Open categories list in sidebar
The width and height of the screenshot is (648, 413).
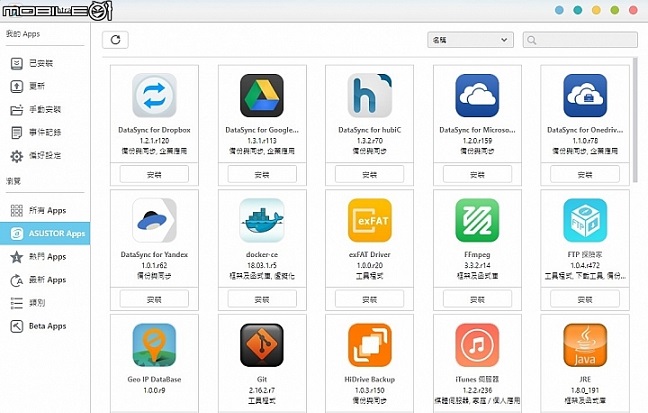pos(45,303)
